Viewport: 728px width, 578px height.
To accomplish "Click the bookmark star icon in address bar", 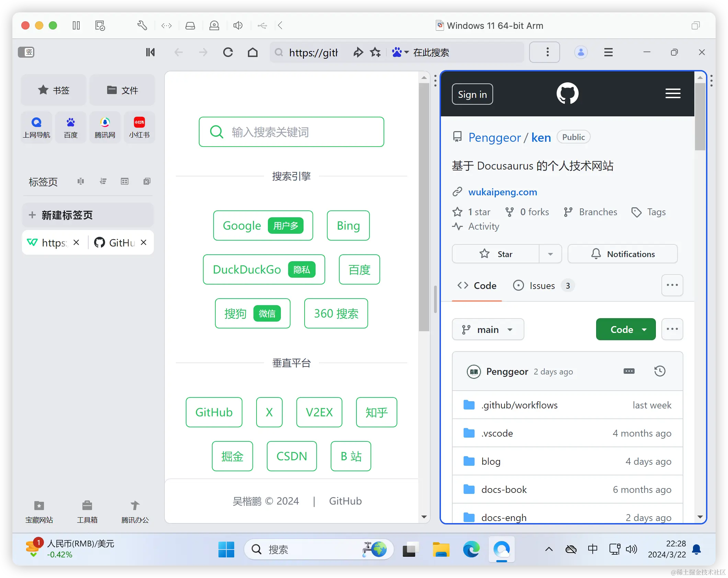I will click(x=375, y=52).
